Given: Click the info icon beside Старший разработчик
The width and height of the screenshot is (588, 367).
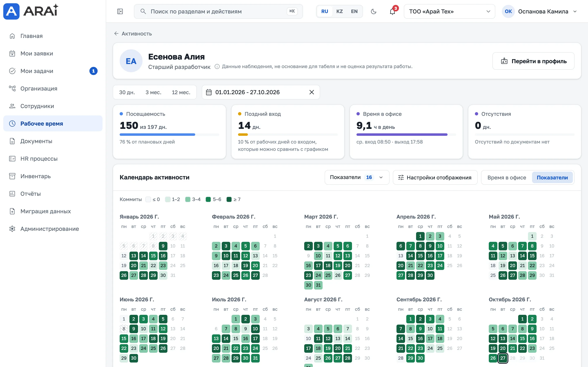Looking at the screenshot, I should pyautogui.click(x=217, y=66).
